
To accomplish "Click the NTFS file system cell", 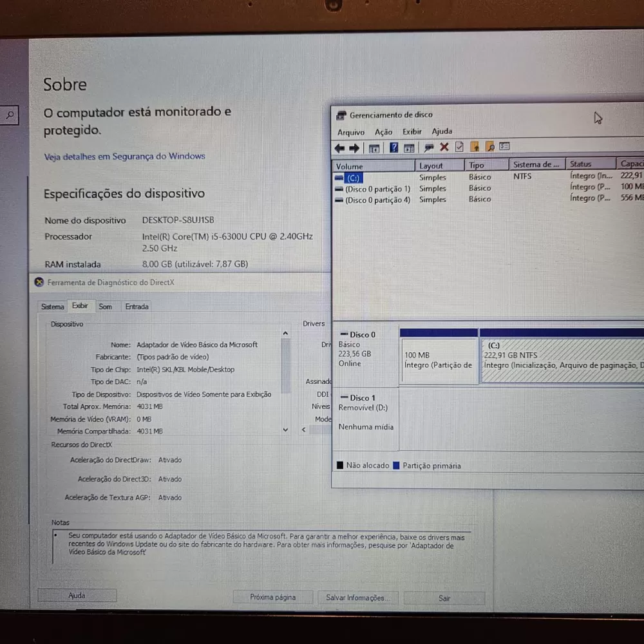I will 522,176.
